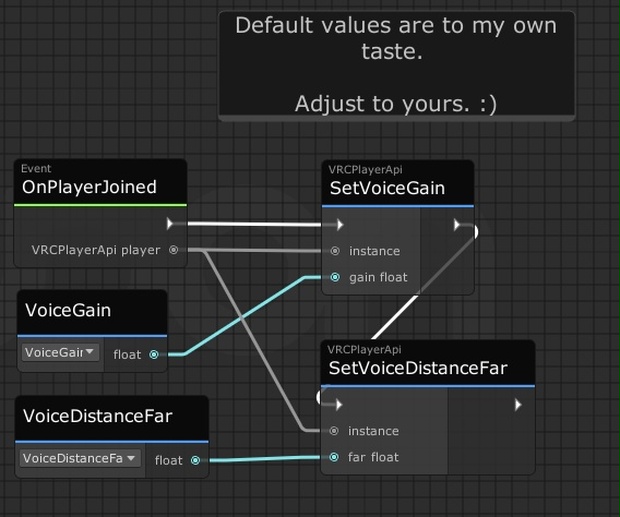Click the SetVoiceGain instance input port
The height and width of the screenshot is (517, 620).
(335, 251)
